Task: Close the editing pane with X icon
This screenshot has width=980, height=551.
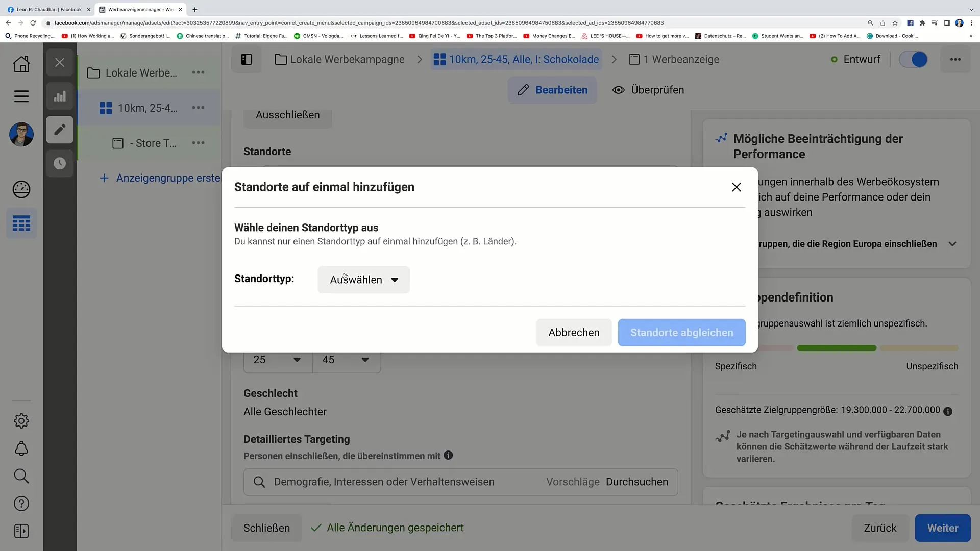Action: tap(60, 63)
